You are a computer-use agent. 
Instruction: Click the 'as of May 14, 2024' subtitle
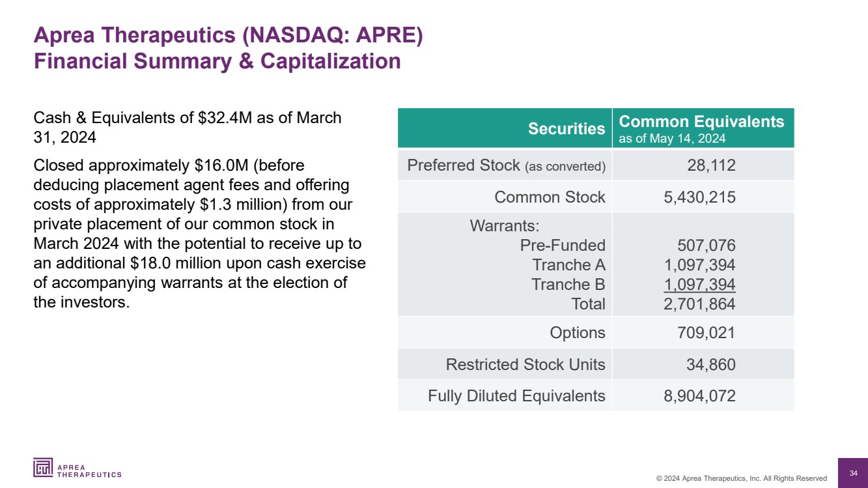click(672, 138)
